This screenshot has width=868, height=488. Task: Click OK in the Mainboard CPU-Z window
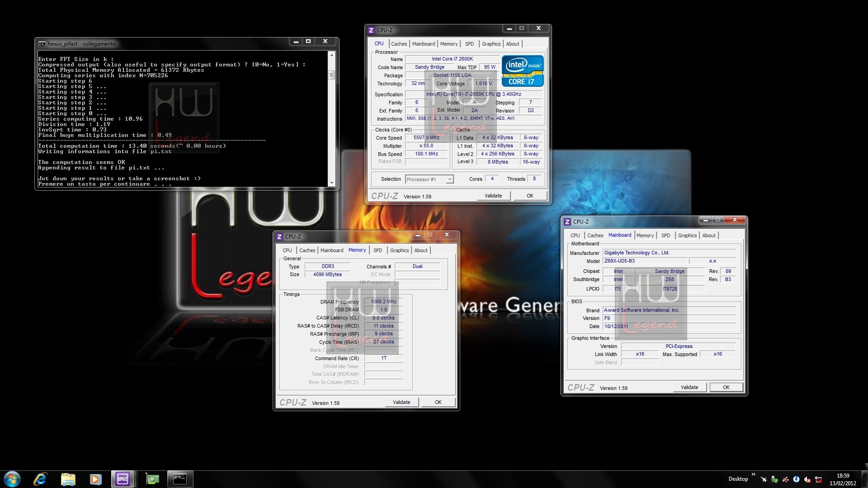tap(726, 387)
